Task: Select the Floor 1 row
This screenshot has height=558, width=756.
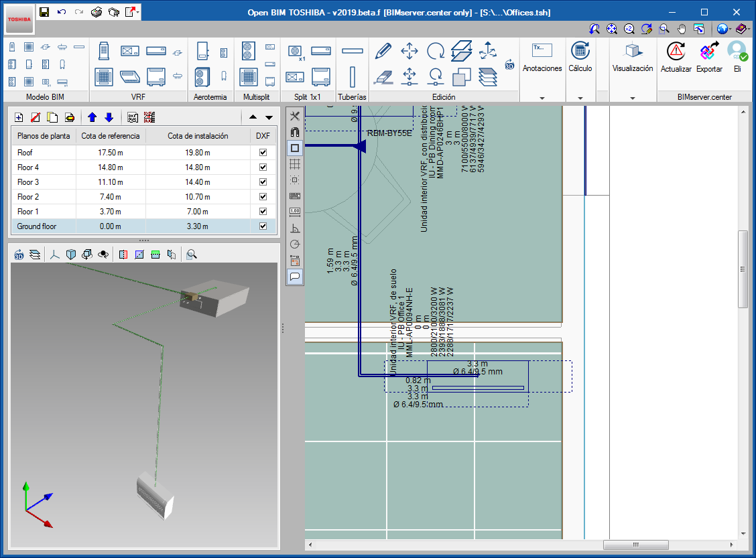Action: coord(143,212)
